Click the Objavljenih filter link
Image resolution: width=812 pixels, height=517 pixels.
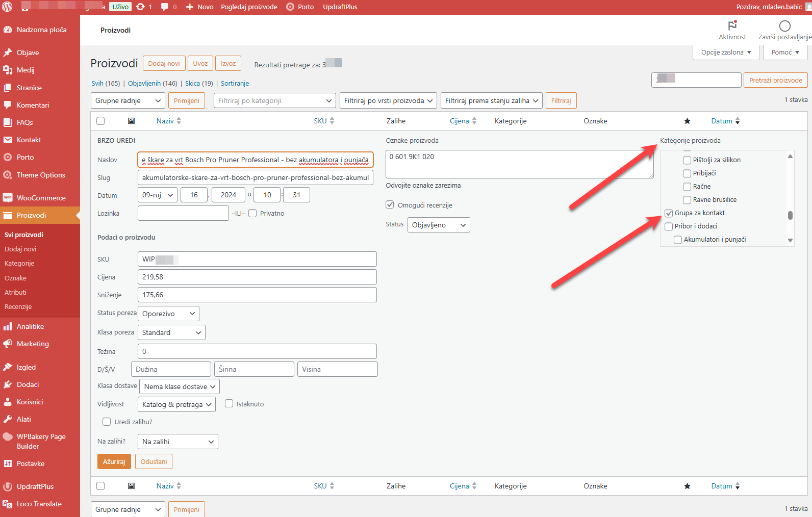pos(153,84)
